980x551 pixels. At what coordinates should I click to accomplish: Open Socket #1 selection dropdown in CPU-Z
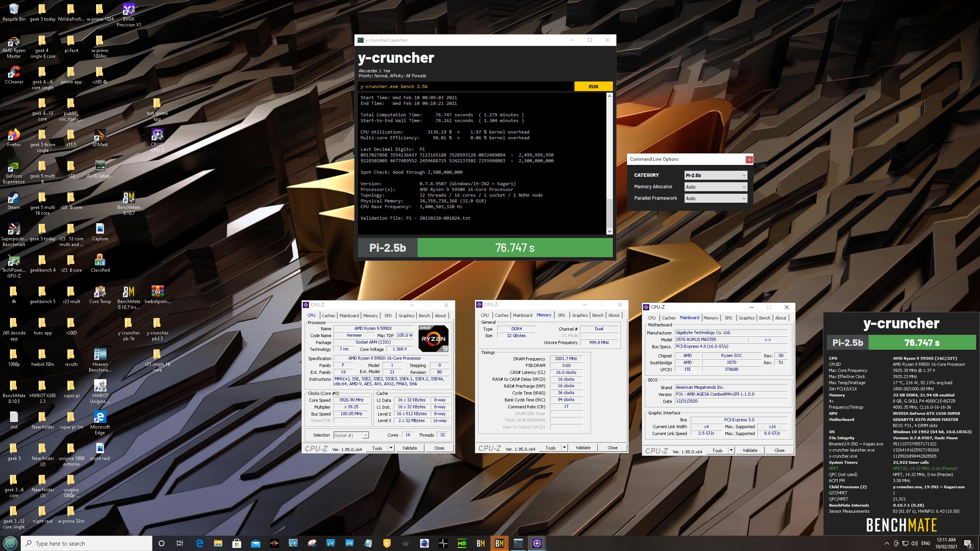pyautogui.click(x=351, y=435)
